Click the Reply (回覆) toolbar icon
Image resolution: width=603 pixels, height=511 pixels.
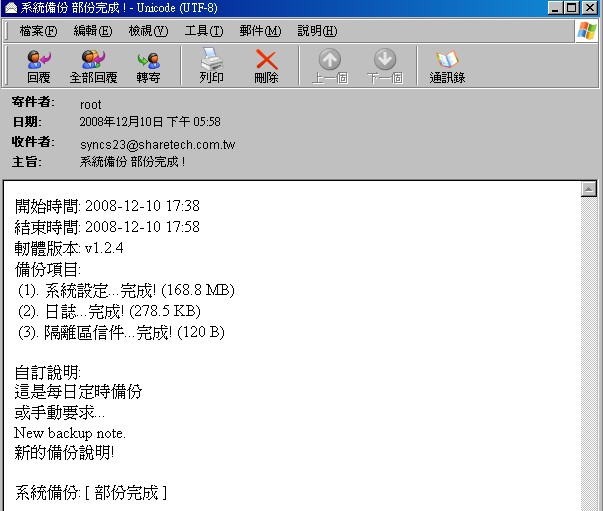coord(39,66)
